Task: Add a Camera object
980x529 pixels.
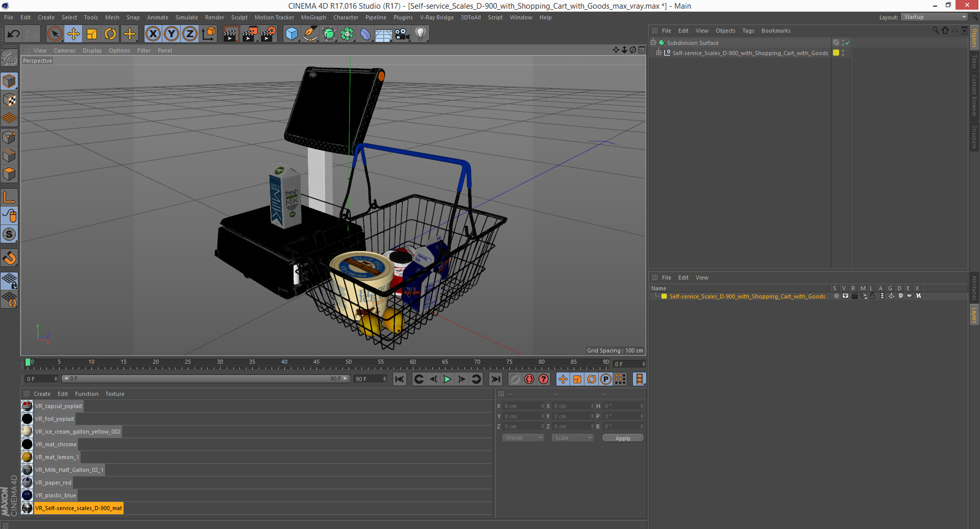Action: (402, 34)
